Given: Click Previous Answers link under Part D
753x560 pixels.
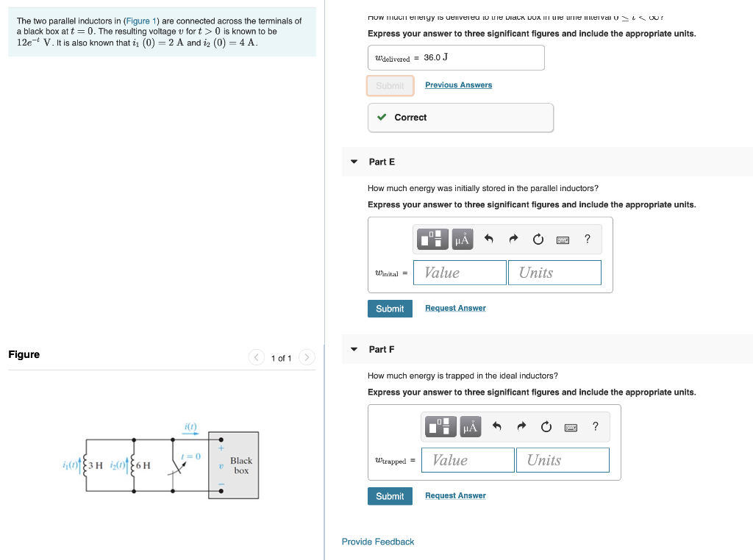Looking at the screenshot, I should (x=458, y=85).
